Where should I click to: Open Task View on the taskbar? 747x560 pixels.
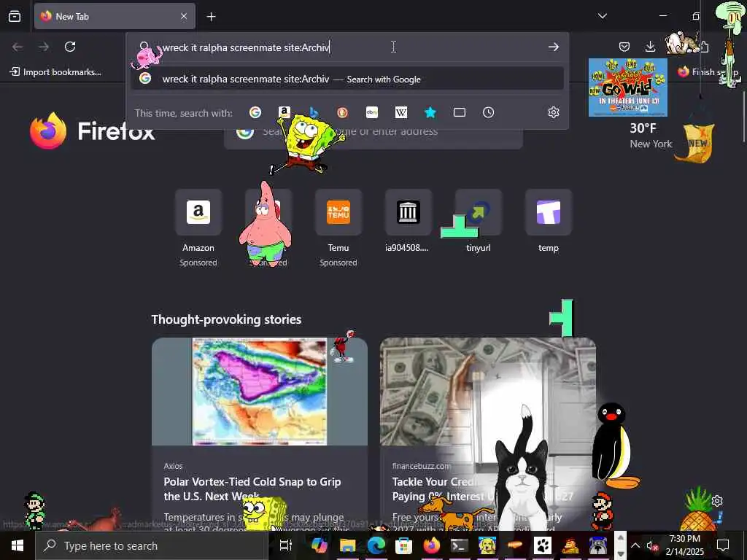point(285,545)
